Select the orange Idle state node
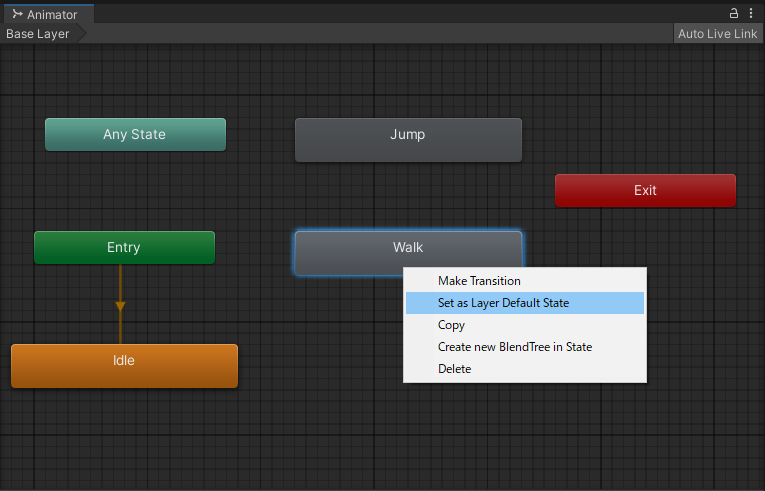The height and width of the screenshot is (491, 765). pos(124,366)
